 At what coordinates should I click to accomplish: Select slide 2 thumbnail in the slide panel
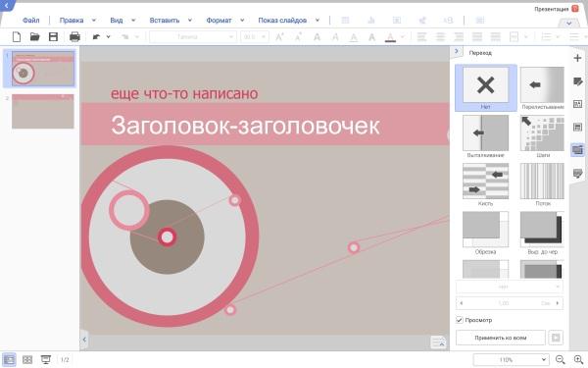click(x=43, y=111)
